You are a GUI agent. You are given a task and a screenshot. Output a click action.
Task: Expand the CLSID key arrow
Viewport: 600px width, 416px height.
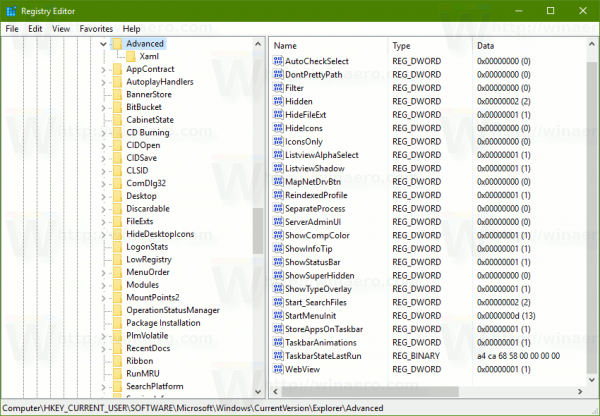pyautogui.click(x=103, y=171)
